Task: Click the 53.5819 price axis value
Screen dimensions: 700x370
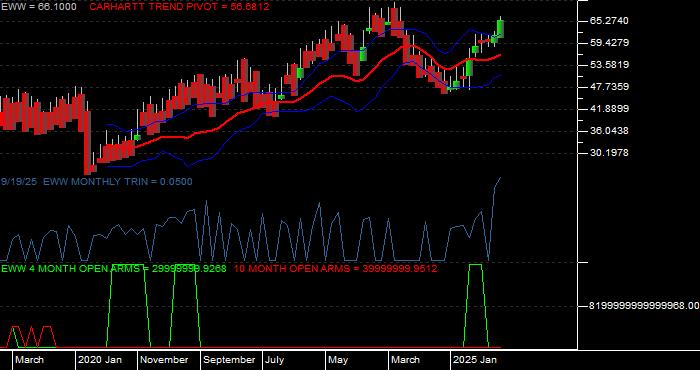Action: [x=609, y=65]
